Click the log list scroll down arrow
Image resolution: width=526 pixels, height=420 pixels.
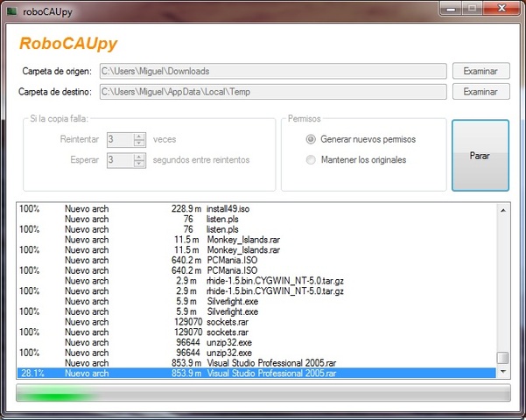pos(503,371)
